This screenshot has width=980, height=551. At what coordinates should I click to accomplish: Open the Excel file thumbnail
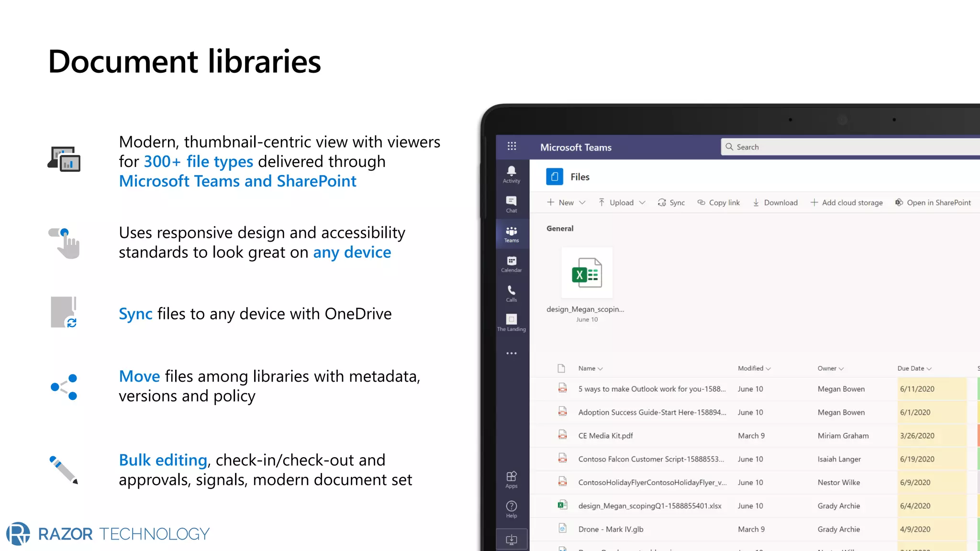[587, 273]
